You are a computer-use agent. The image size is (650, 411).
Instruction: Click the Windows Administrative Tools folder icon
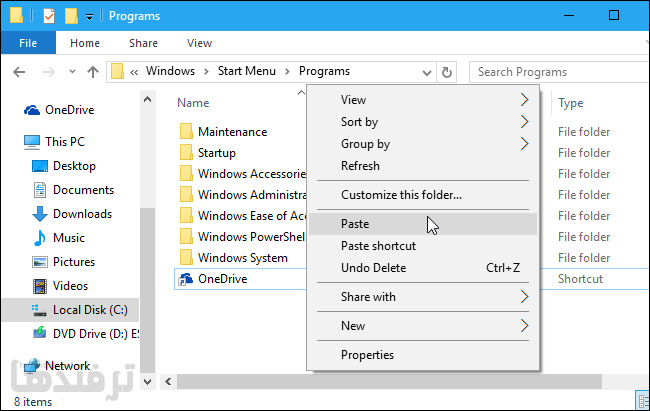click(186, 195)
